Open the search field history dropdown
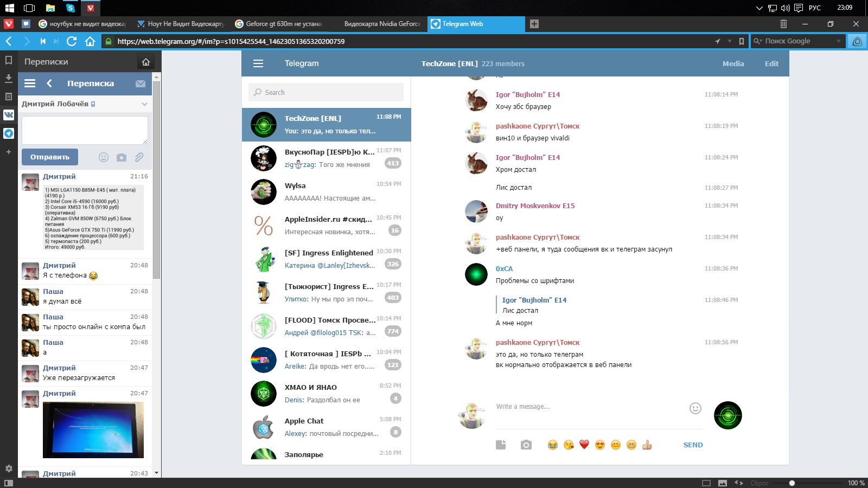The image size is (868, 488). [x=839, y=41]
